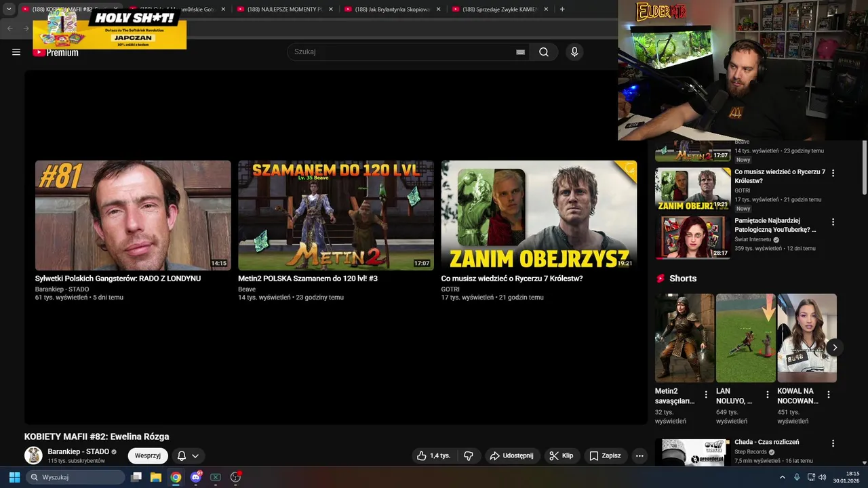Click the Step Records channel name
The width and height of the screenshot is (868, 488).
coord(751,451)
